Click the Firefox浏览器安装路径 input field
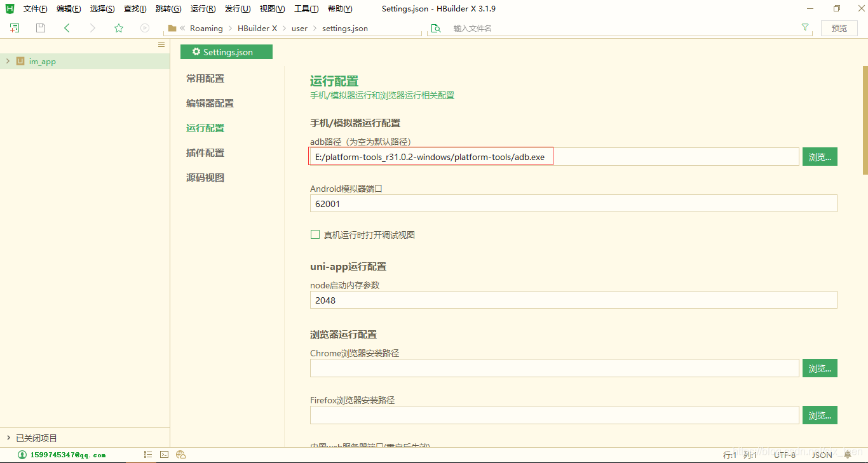 [554, 415]
